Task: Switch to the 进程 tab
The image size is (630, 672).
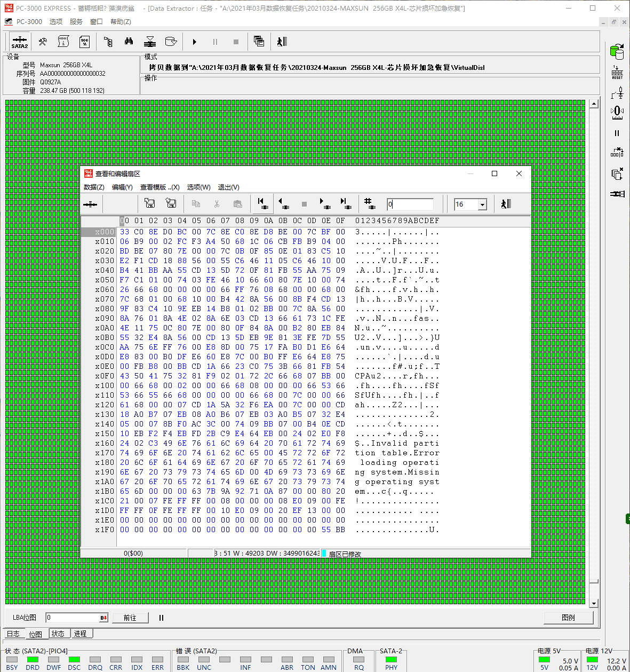Action: (81, 634)
